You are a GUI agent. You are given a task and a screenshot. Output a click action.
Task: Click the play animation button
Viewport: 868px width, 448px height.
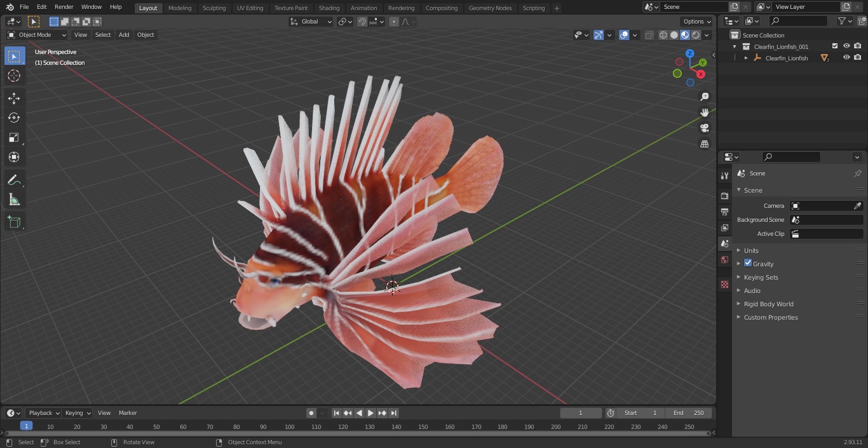point(370,413)
